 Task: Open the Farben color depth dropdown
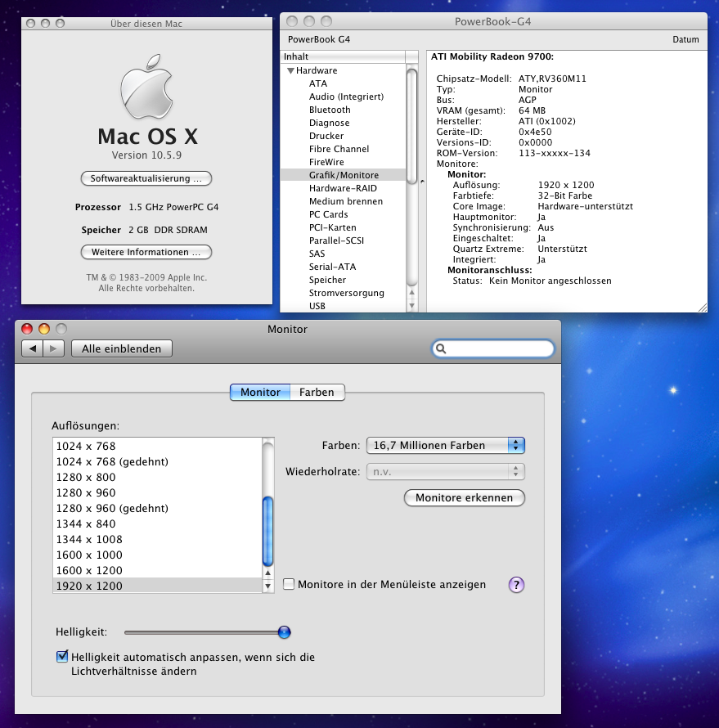tap(446, 445)
